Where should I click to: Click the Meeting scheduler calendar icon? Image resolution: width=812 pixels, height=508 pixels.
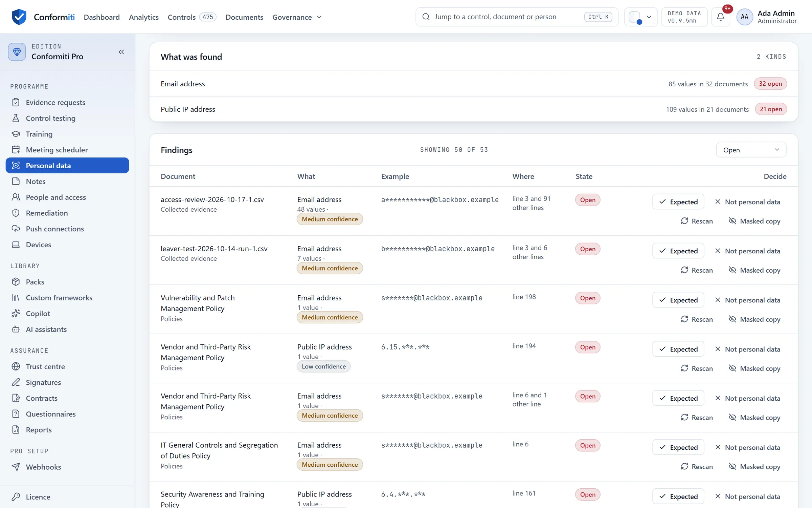coord(16,150)
